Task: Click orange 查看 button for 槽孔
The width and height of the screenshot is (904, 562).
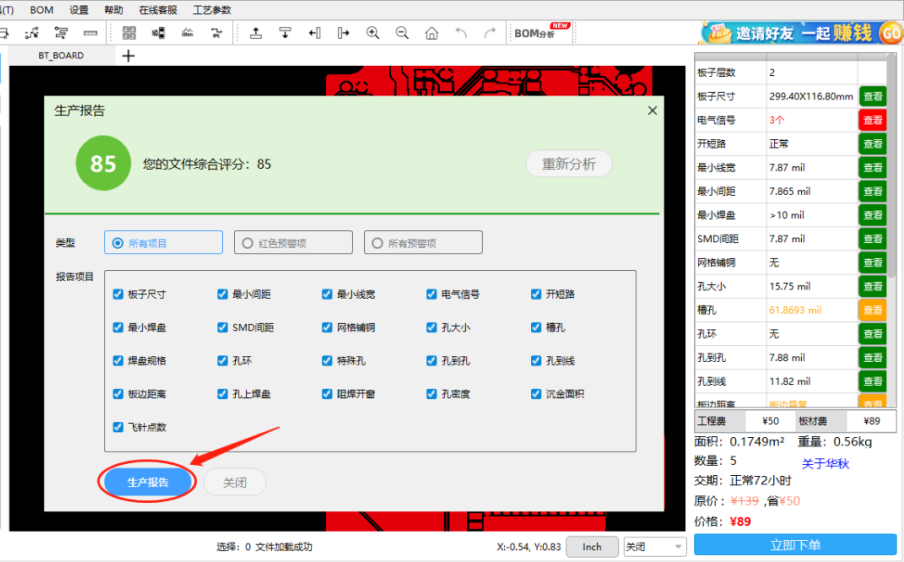Action: (872, 310)
